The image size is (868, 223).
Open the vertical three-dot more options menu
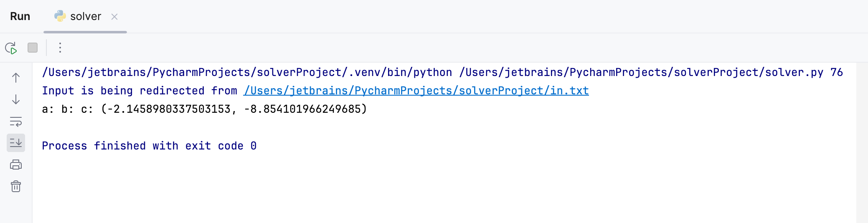[60, 48]
